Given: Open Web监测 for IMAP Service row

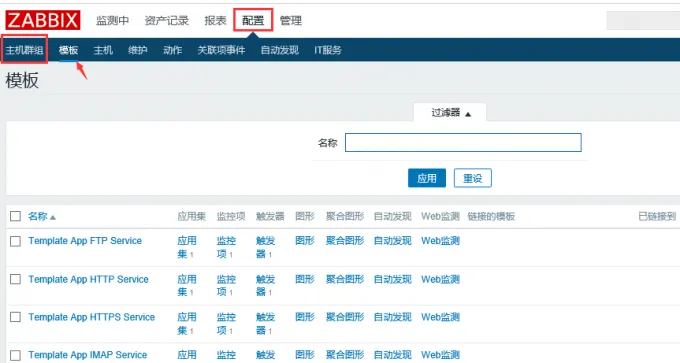Looking at the screenshot, I should [440, 355].
